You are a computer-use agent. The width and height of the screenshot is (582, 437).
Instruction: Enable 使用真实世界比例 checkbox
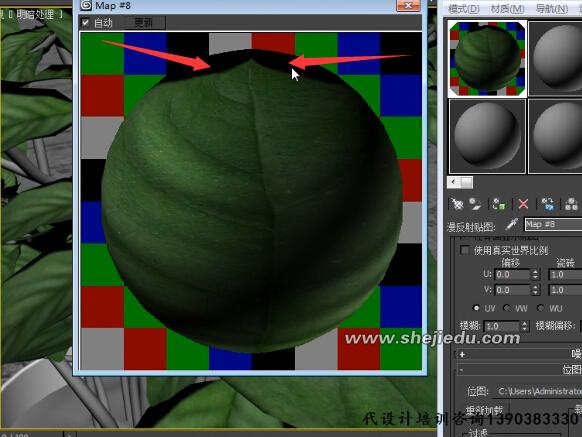click(464, 250)
